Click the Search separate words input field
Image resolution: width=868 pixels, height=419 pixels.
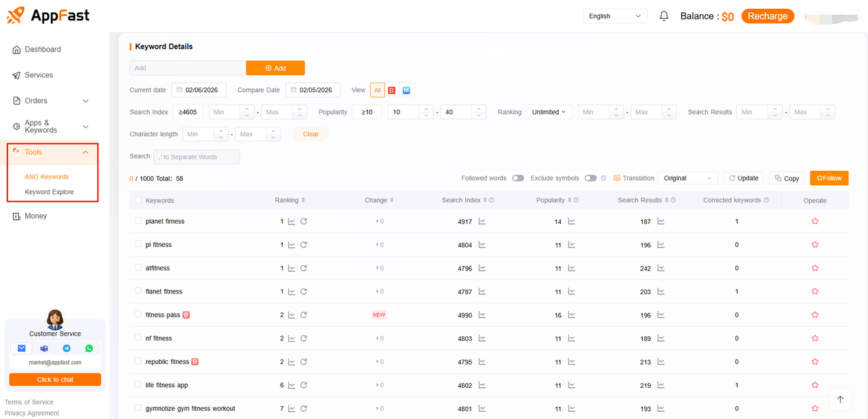197,157
